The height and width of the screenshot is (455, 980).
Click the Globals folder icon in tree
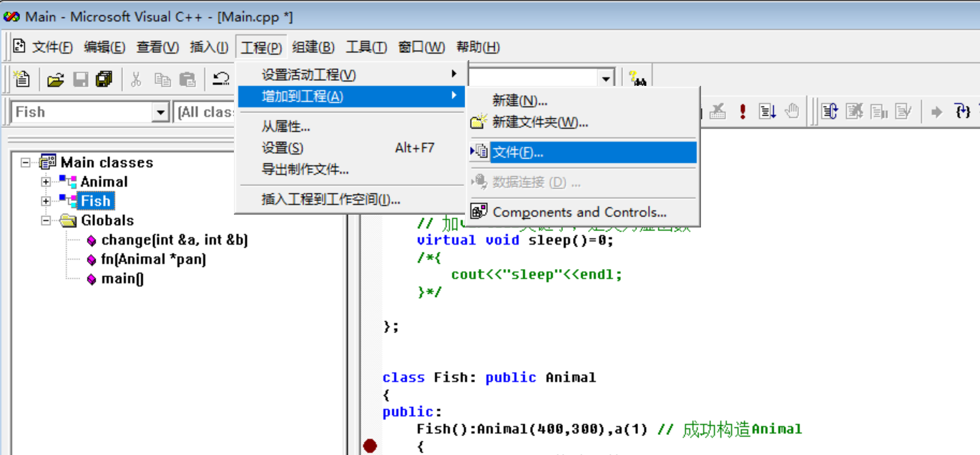click(x=69, y=220)
